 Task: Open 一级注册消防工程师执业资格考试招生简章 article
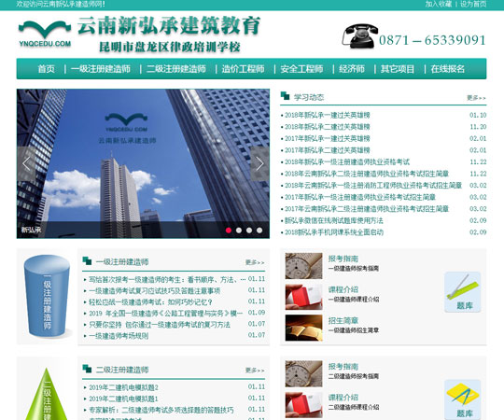click(373, 185)
